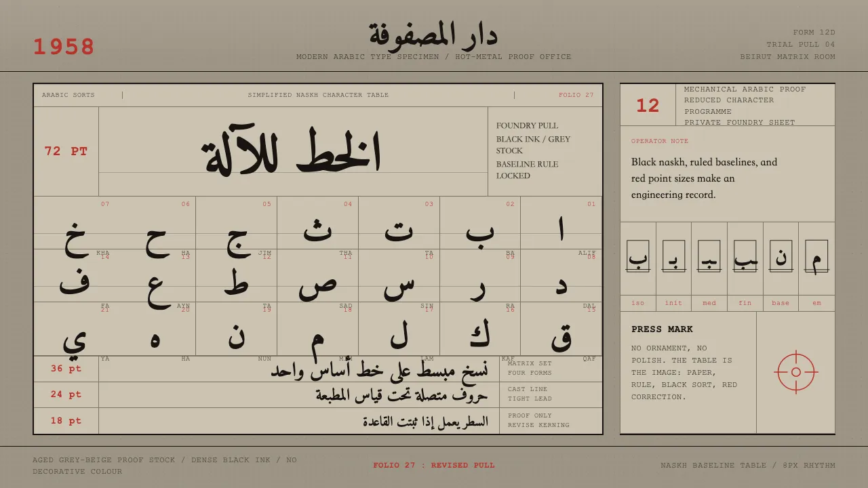
Task: Select the boxed 'init' letterform sample
Action: [673, 256]
